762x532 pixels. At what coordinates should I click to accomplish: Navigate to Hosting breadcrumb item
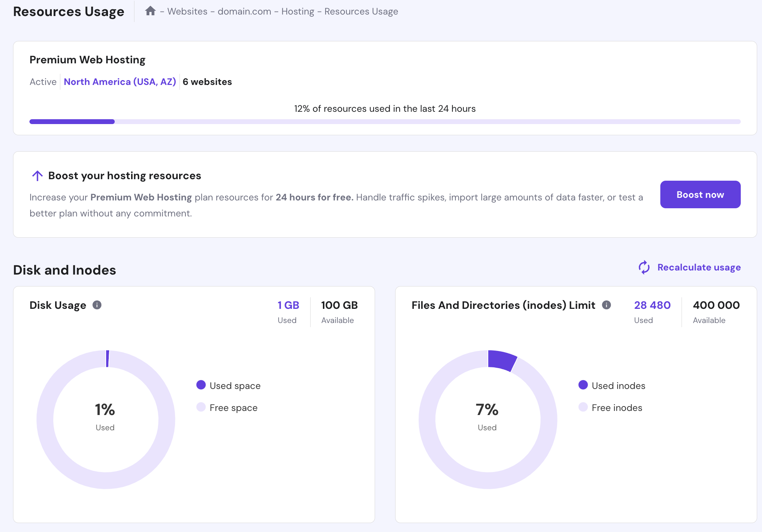[x=298, y=12]
